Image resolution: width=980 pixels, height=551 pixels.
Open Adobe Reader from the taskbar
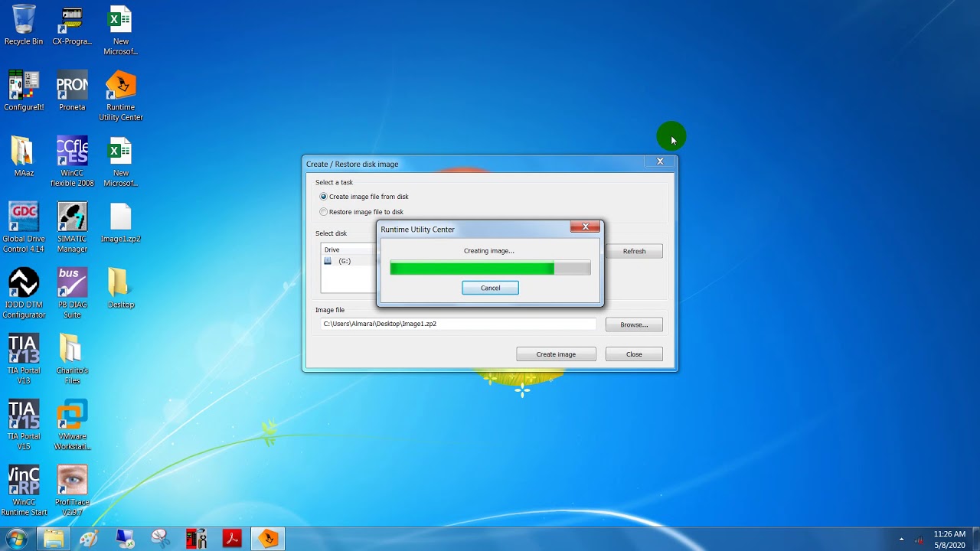[232, 539]
